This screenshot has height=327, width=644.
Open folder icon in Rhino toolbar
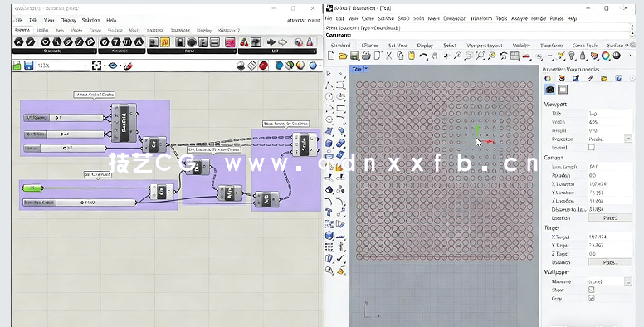[343, 56]
